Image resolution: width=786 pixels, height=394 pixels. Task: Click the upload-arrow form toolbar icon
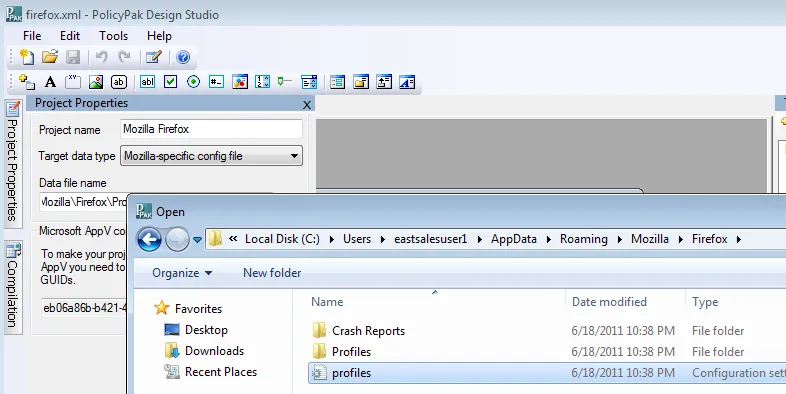click(384, 82)
